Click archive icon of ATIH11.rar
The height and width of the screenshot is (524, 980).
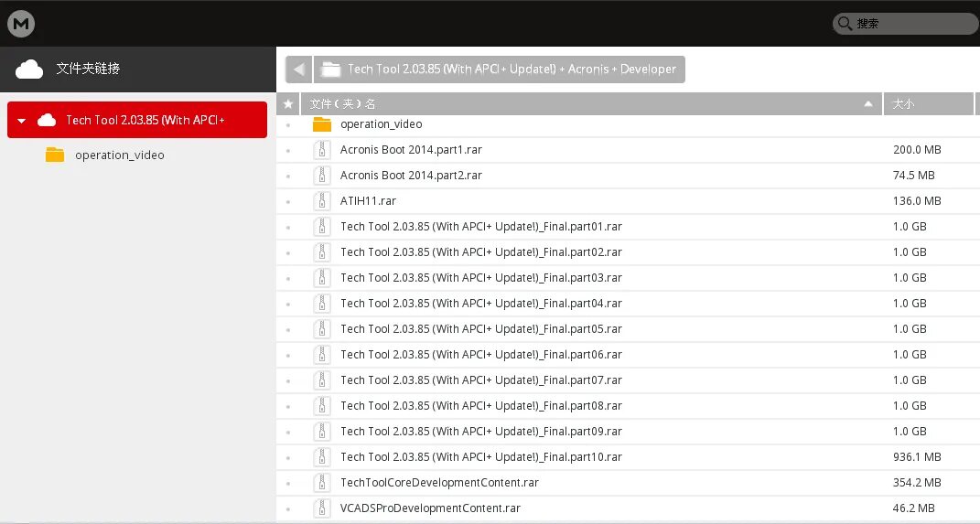[x=322, y=201]
